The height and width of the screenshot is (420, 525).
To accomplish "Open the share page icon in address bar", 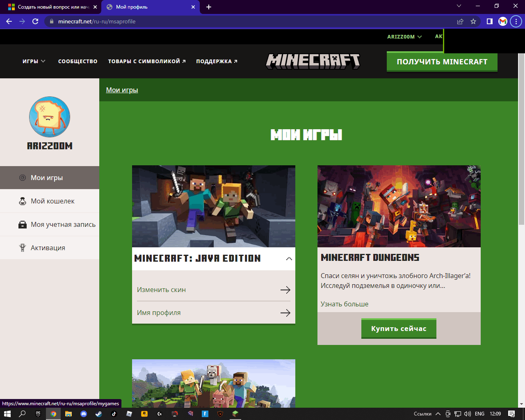I will pos(460,21).
